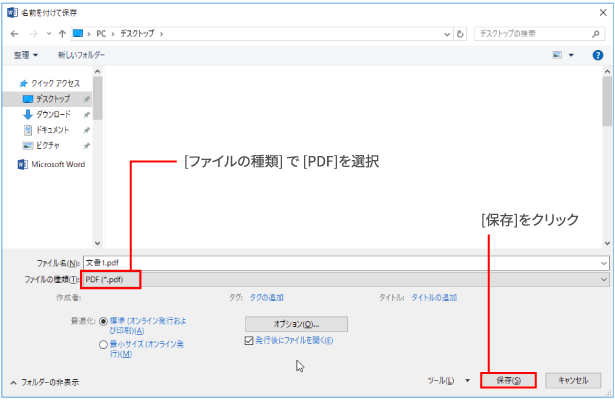
Task: Open the ファイルの種類 dropdown
Action: [345, 278]
